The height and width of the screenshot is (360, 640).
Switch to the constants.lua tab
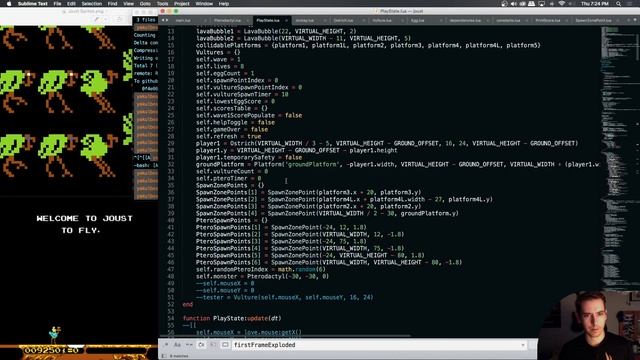[x=508, y=20]
